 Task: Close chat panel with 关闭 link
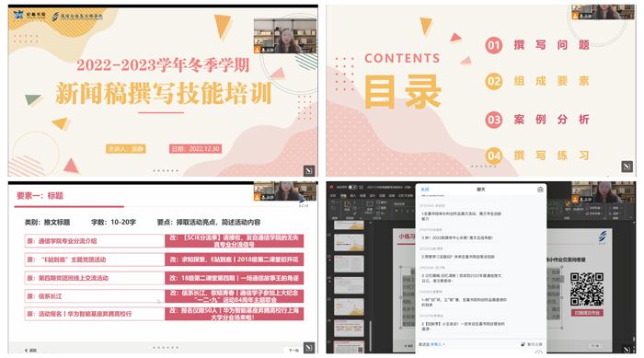point(425,190)
